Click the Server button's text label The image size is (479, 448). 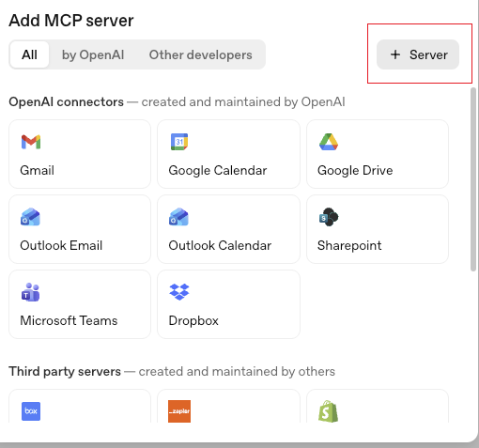(428, 54)
